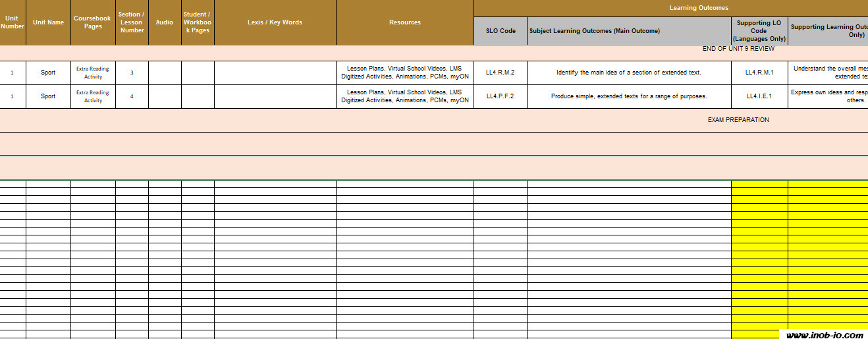Select the Resources column header
This screenshot has width=868, height=339.
404,22
